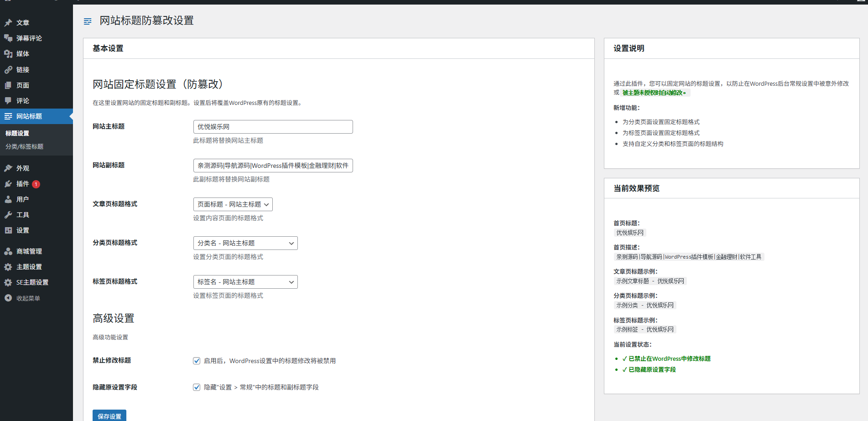Click the 插件 plugin plug icon

pos(8,184)
